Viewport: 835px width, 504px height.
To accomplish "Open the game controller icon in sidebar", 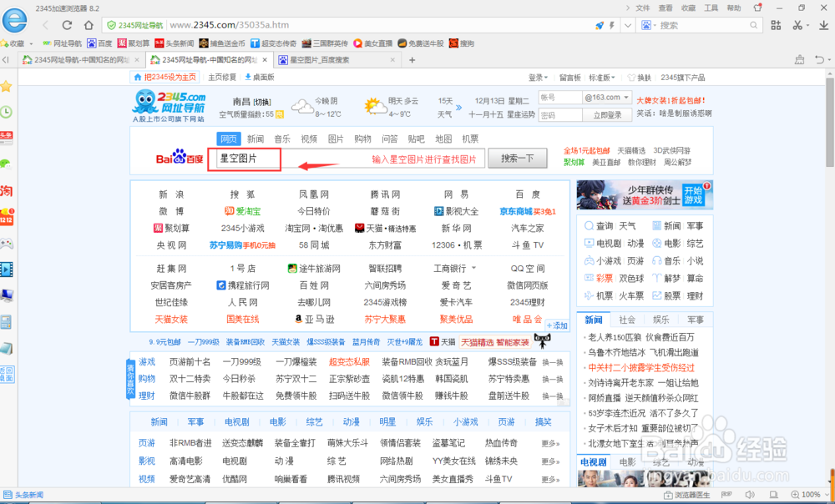I will click(6, 243).
